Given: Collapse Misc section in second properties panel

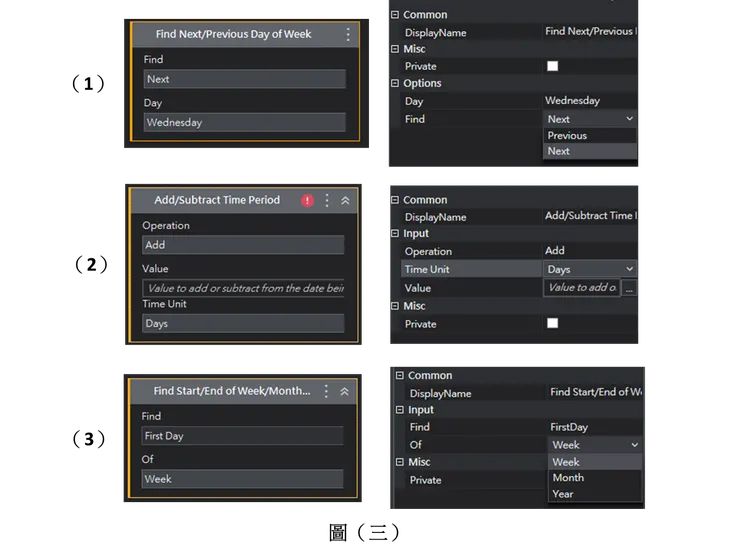Looking at the screenshot, I should click(x=395, y=306).
